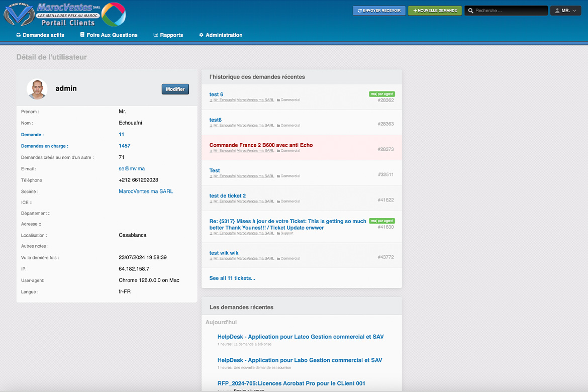Click the folder icon next to Support category
The width and height of the screenshot is (588, 392).
(x=278, y=233)
